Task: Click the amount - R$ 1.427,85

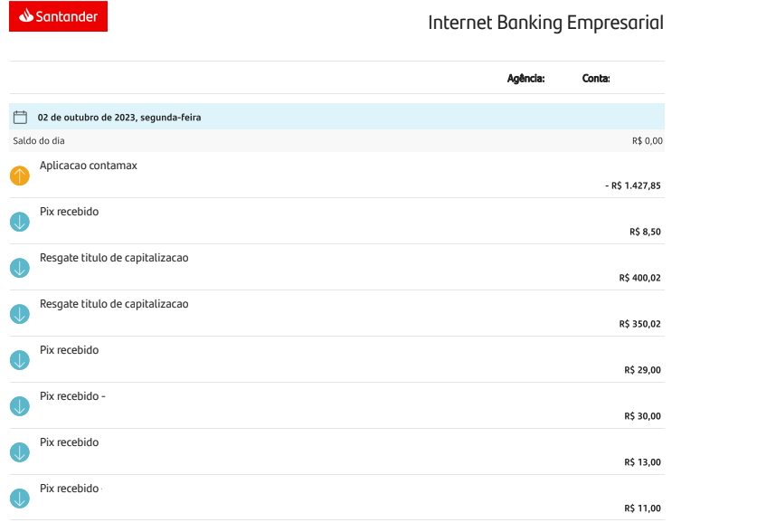Action: coord(633,185)
